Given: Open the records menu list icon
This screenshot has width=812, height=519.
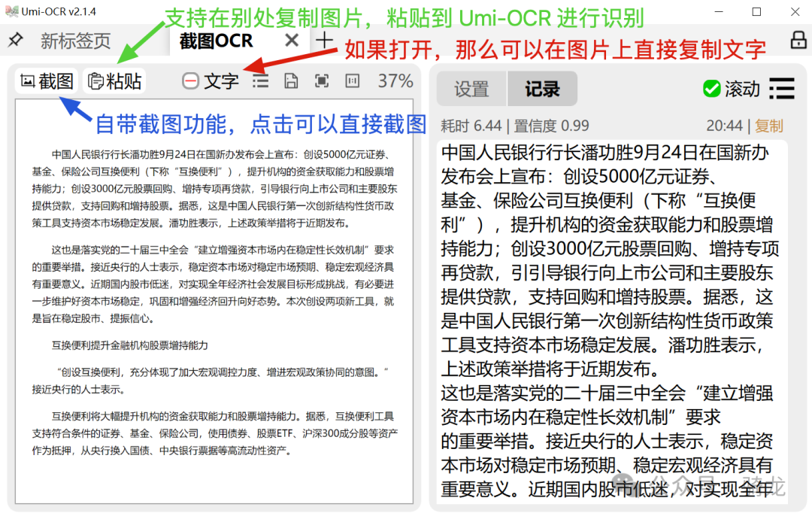Looking at the screenshot, I should [781, 89].
